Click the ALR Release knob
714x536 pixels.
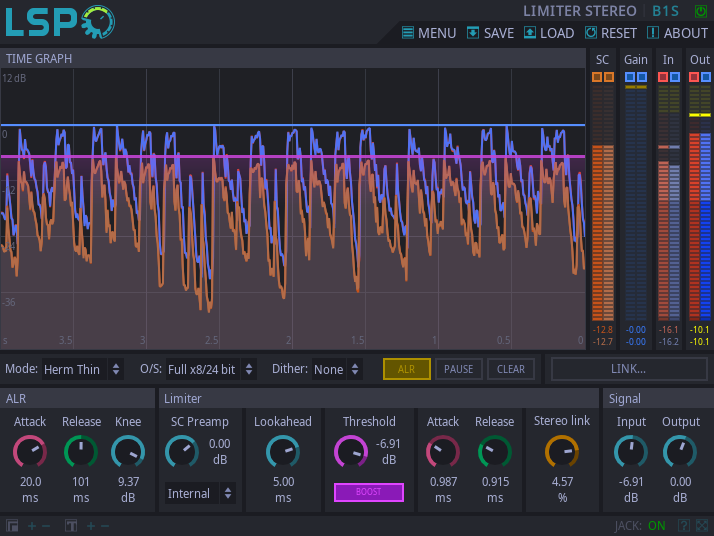tap(81, 452)
